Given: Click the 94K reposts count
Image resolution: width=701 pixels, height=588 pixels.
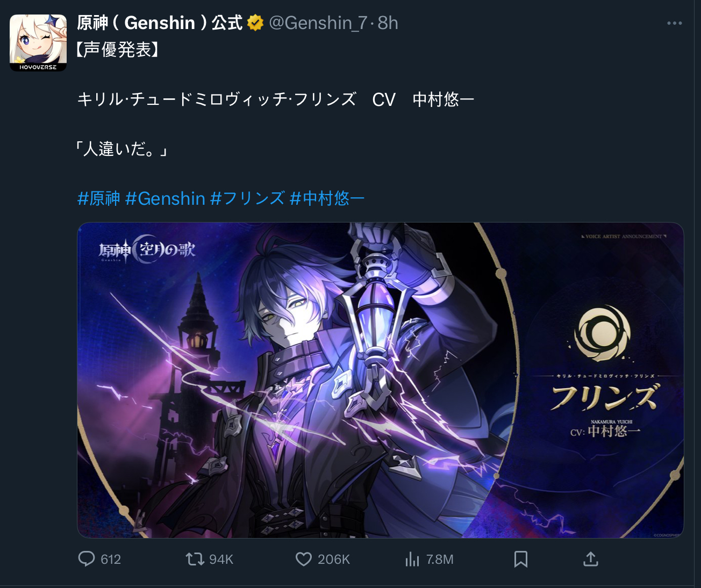Looking at the screenshot, I should [221, 560].
